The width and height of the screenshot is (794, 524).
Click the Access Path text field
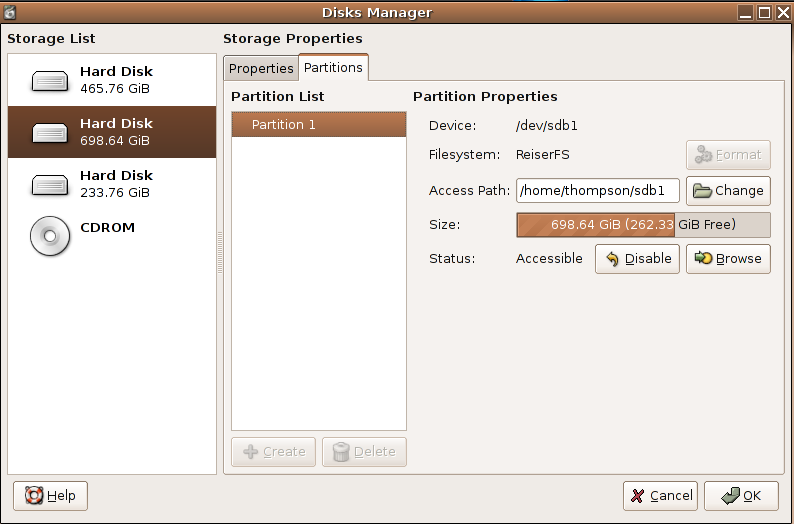(597, 191)
